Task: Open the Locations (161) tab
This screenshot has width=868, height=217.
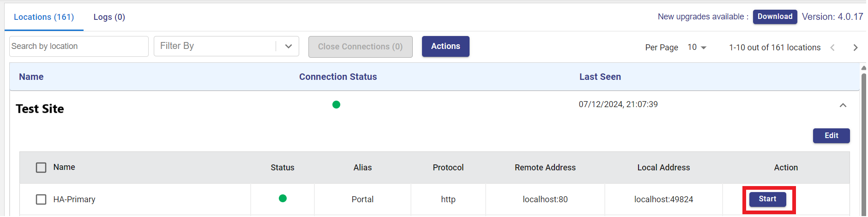Action: [44, 17]
